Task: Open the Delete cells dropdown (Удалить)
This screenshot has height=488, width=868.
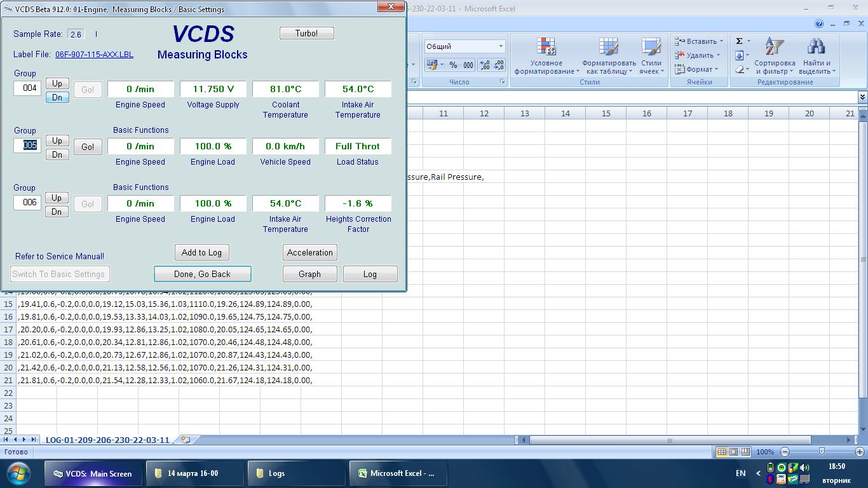Action: [698, 55]
